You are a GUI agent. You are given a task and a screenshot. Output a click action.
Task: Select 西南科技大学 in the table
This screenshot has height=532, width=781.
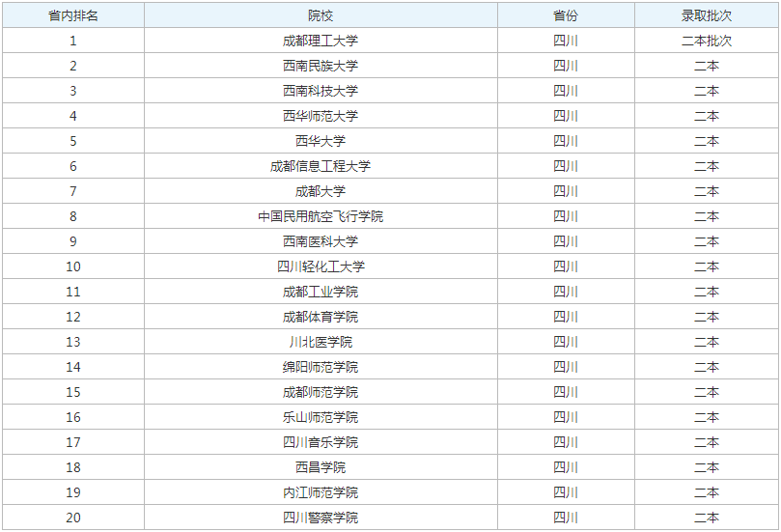320,91
